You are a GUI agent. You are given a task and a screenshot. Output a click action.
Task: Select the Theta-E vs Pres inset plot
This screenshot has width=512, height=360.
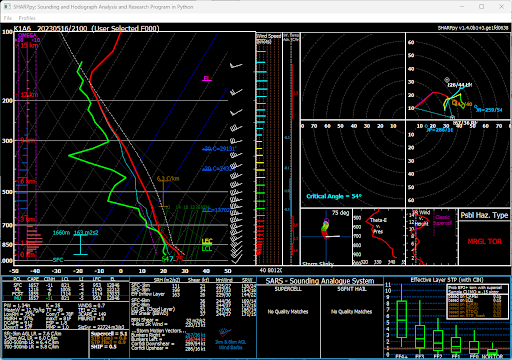[x=379, y=237]
